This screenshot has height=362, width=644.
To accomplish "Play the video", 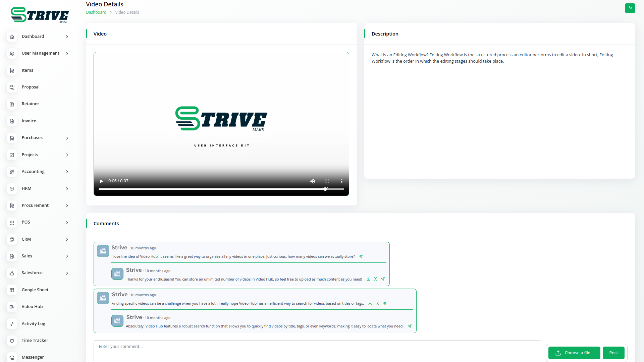I will coord(101,181).
